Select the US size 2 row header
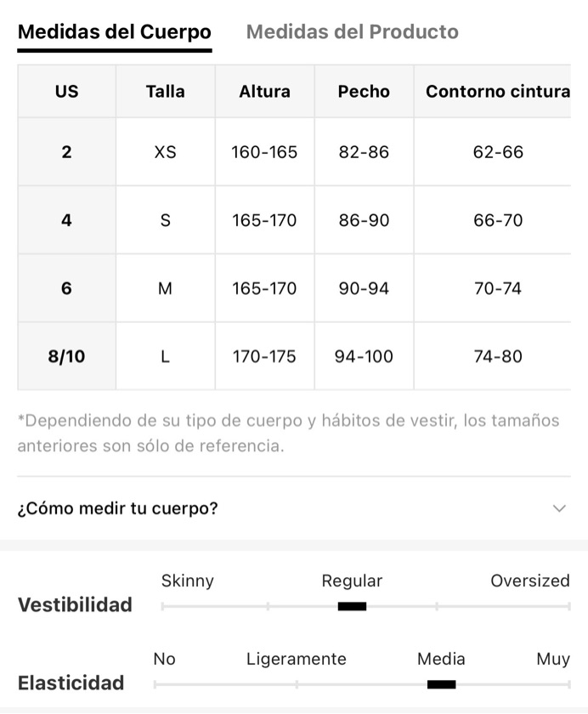This screenshot has width=588, height=714. pos(66,151)
